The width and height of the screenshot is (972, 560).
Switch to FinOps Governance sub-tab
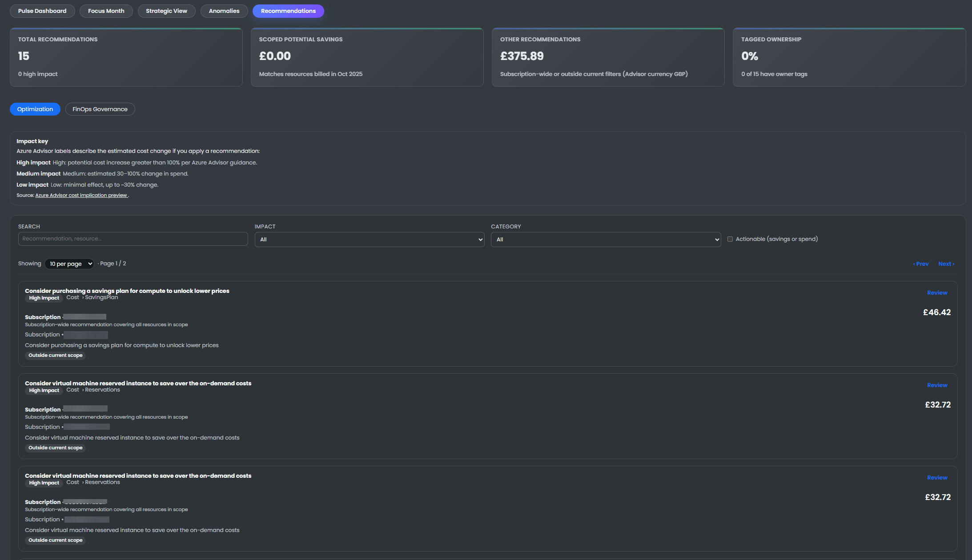click(x=100, y=109)
